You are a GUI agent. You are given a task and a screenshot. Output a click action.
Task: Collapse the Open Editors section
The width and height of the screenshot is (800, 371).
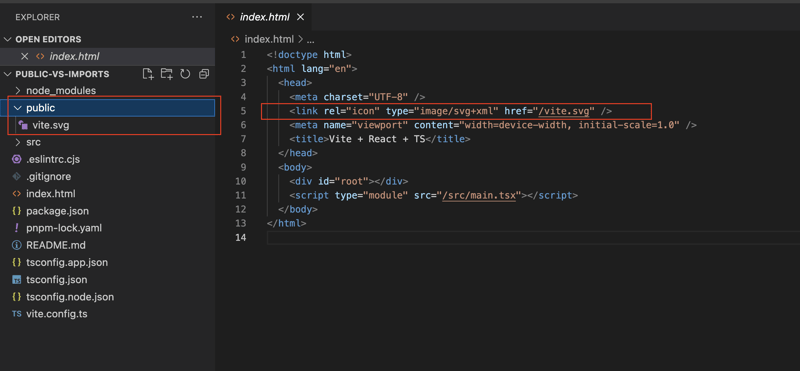pyautogui.click(x=8, y=39)
